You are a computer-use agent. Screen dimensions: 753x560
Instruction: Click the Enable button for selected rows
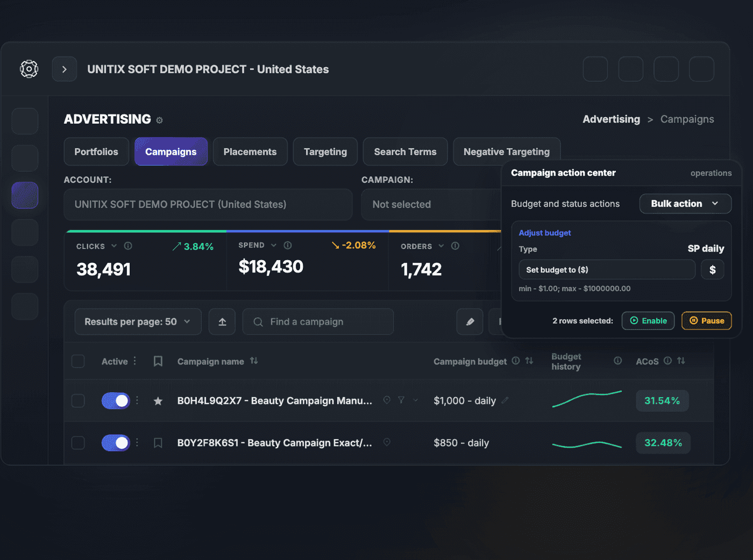click(x=648, y=321)
